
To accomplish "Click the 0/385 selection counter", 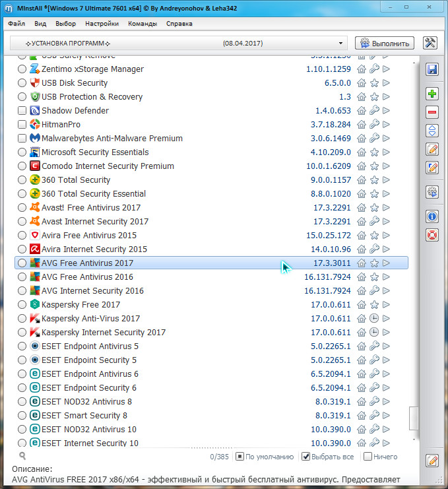I will tap(219, 457).
